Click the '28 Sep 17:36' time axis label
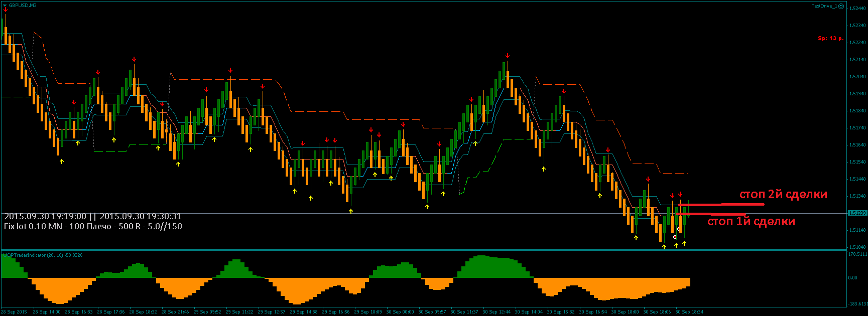 111,311
